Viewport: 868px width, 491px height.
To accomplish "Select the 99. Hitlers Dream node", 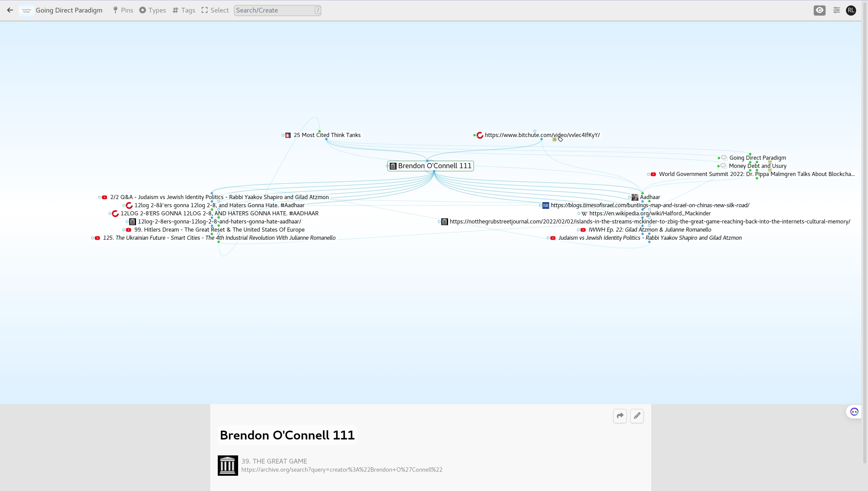I will point(219,230).
